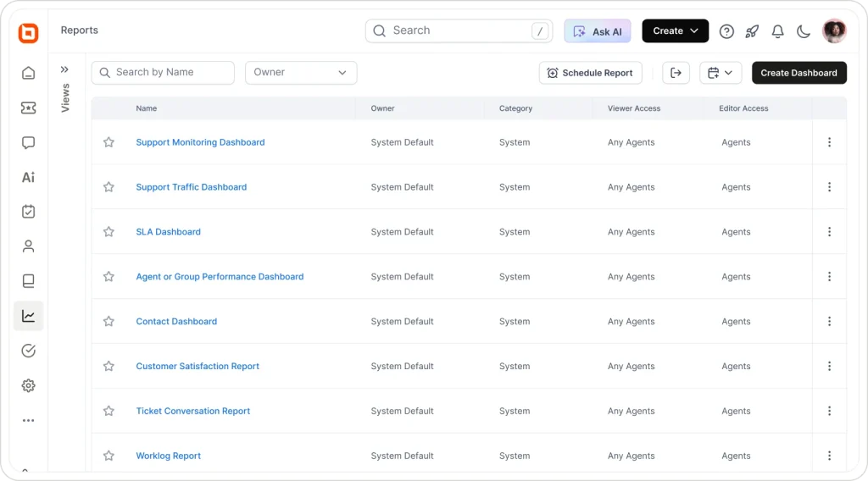
Task: Open the user profile avatar
Action: [x=834, y=31]
